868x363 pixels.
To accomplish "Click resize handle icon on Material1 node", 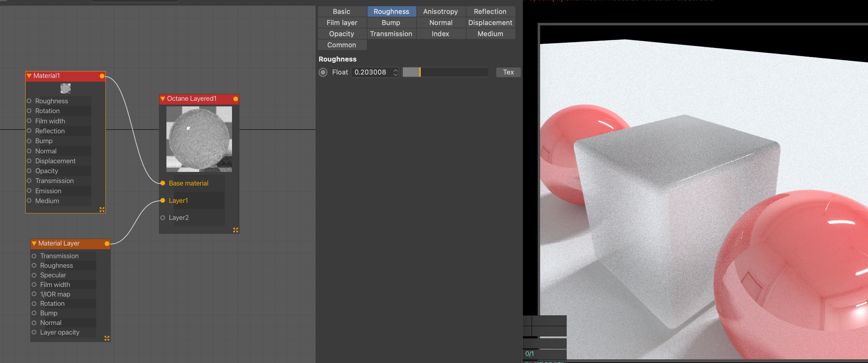I will pyautogui.click(x=102, y=209).
